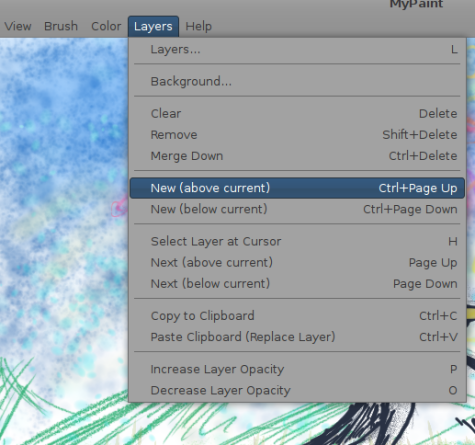The height and width of the screenshot is (445, 475).
Task: Open the Brush menu
Action: [x=61, y=26]
